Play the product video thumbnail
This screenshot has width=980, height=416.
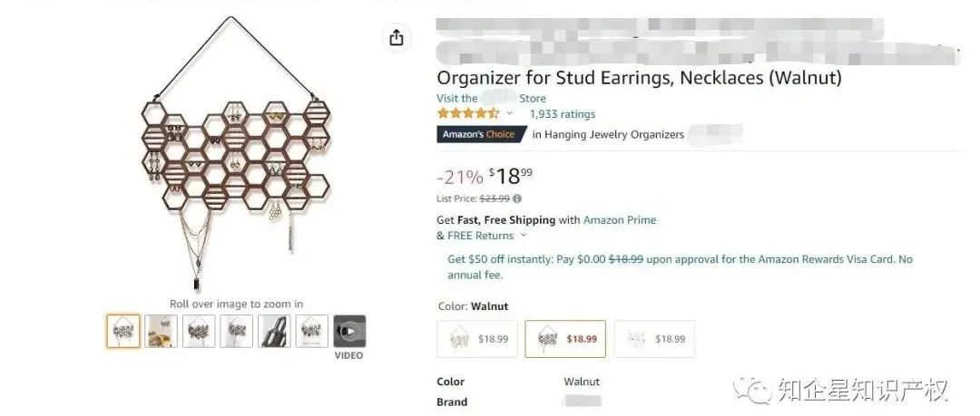349,332
